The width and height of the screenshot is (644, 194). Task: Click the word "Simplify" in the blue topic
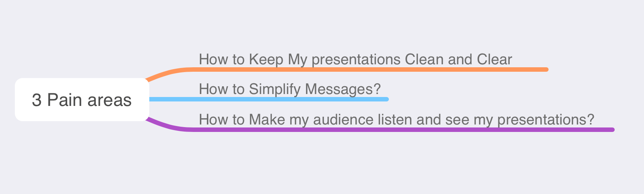click(x=274, y=89)
